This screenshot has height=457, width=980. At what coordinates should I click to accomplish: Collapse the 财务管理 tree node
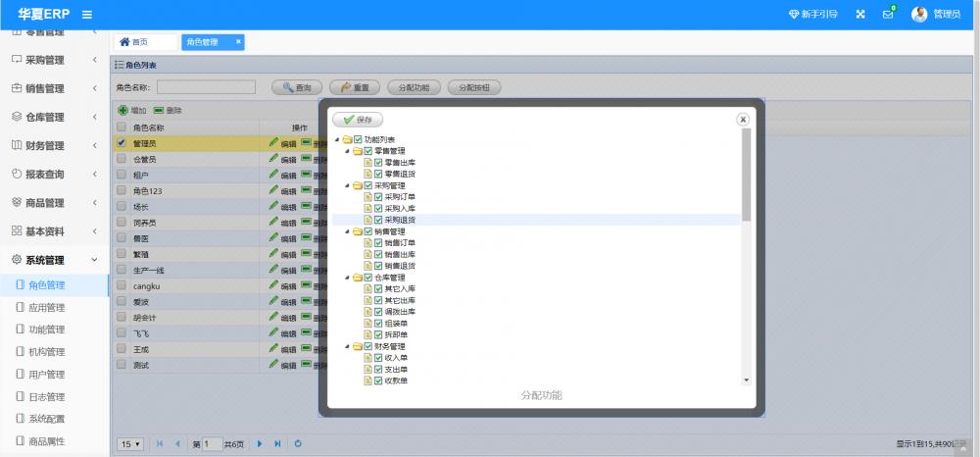pos(348,346)
